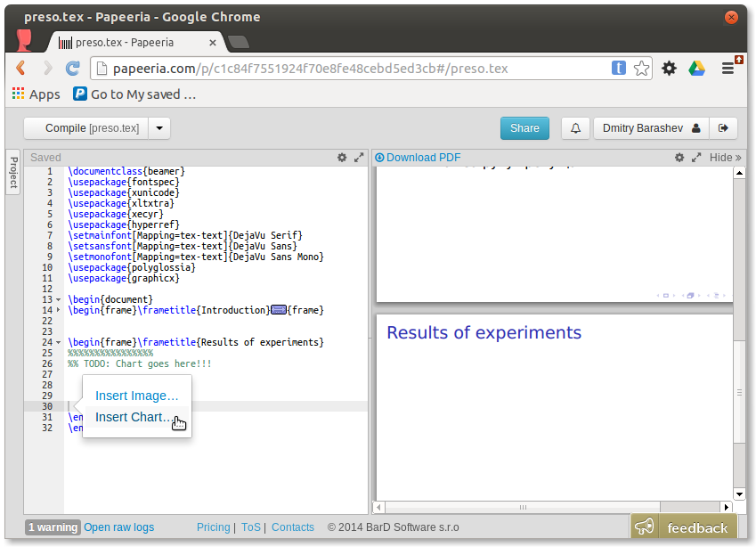Image resolution: width=756 pixels, height=547 pixels.
Task: Expand the editor pane to fullscreen
Action: click(359, 158)
